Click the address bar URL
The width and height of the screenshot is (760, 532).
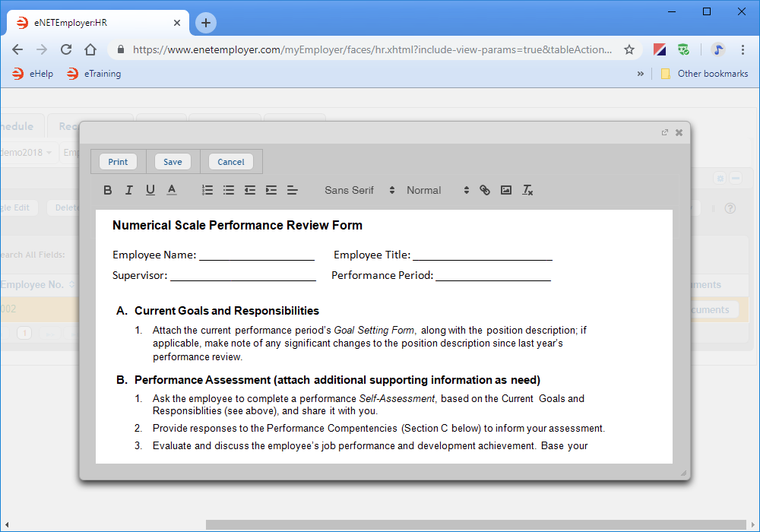click(x=372, y=49)
